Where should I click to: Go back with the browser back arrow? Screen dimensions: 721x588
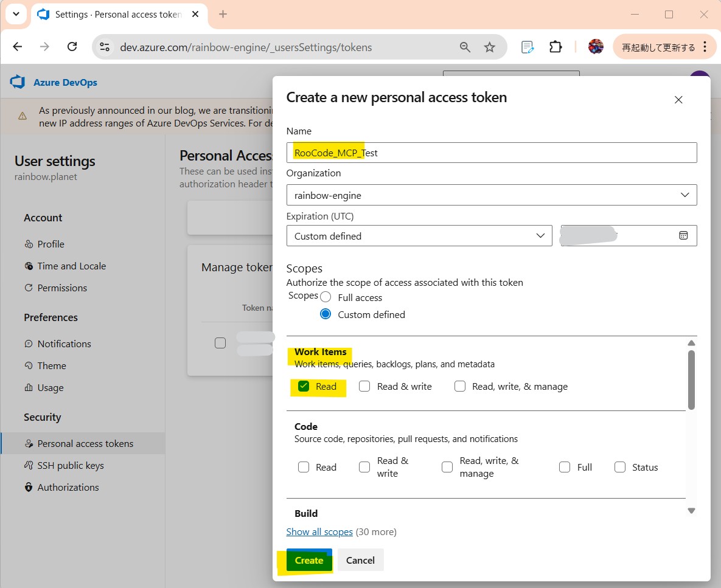coord(18,47)
